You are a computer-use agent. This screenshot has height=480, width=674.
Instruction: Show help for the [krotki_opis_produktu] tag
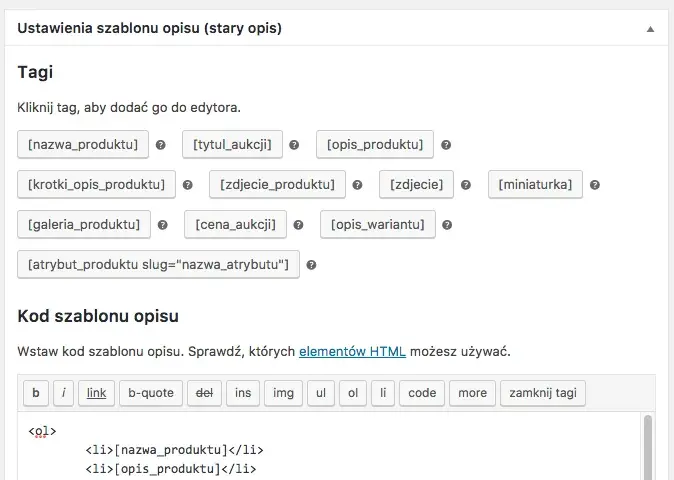(x=187, y=185)
